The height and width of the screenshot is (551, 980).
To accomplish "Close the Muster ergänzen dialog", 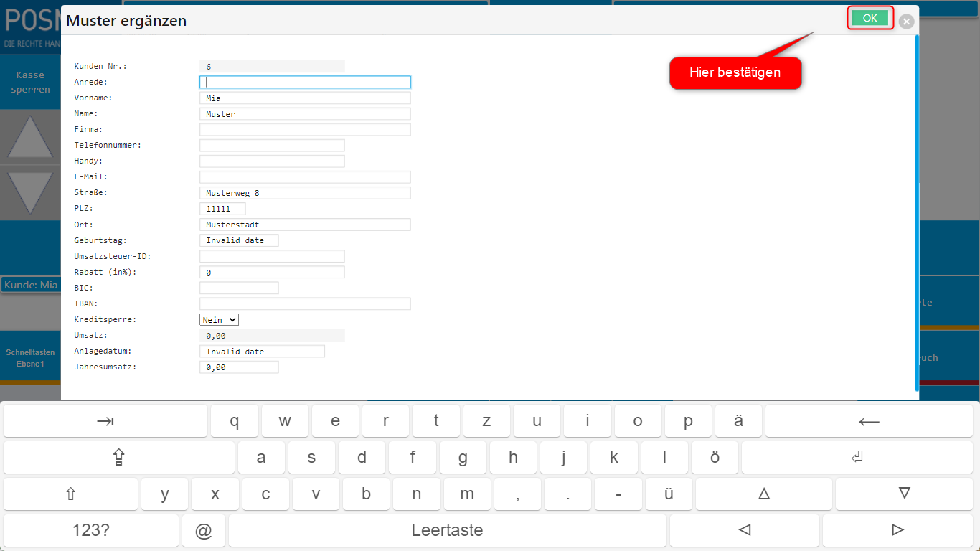I will click(907, 22).
